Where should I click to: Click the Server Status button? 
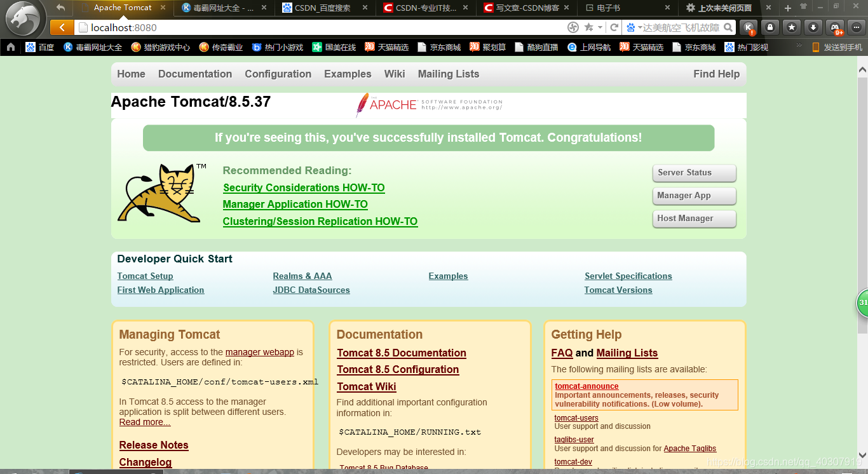point(694,173)
